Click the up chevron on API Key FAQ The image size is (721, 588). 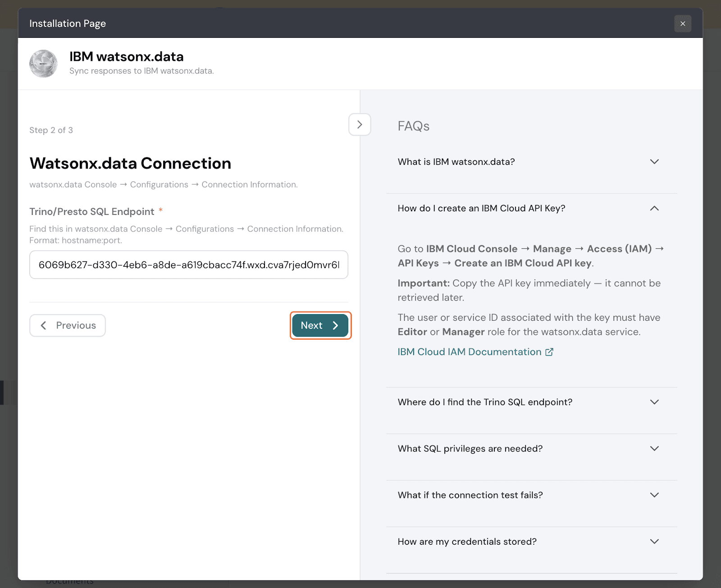pyautogui.click(x=654, y=208)
